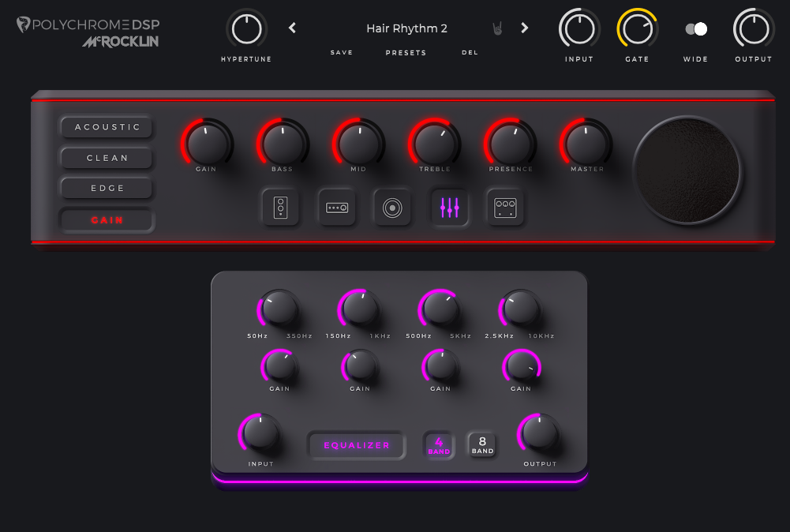Viewport: 790px width, 532px height.
Task: Click the Polychrome DSP logo
Action: 88,24
